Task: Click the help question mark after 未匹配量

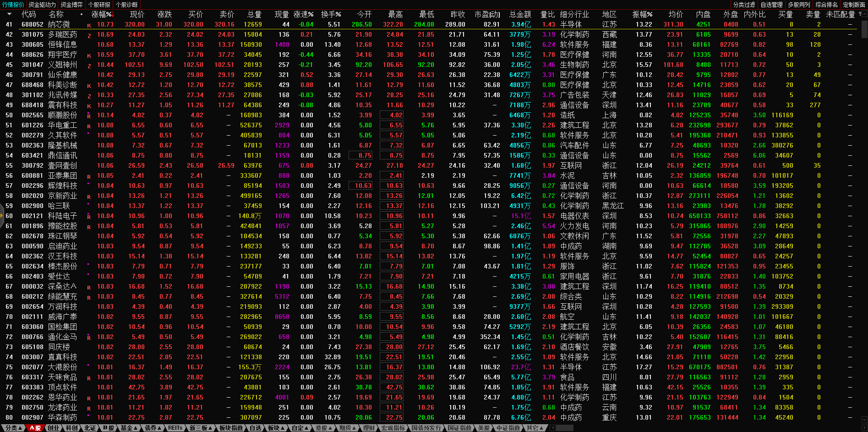Action: 860,15
